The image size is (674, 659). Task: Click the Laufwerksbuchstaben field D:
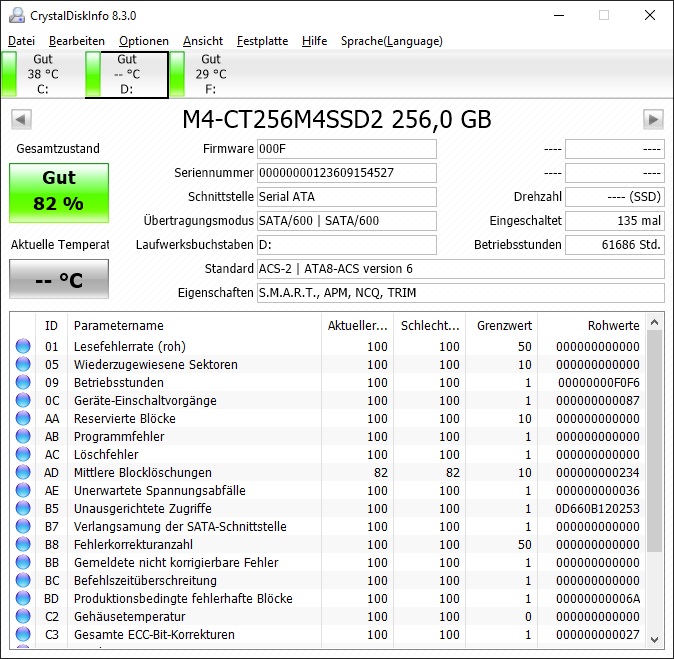coord(347,245)
